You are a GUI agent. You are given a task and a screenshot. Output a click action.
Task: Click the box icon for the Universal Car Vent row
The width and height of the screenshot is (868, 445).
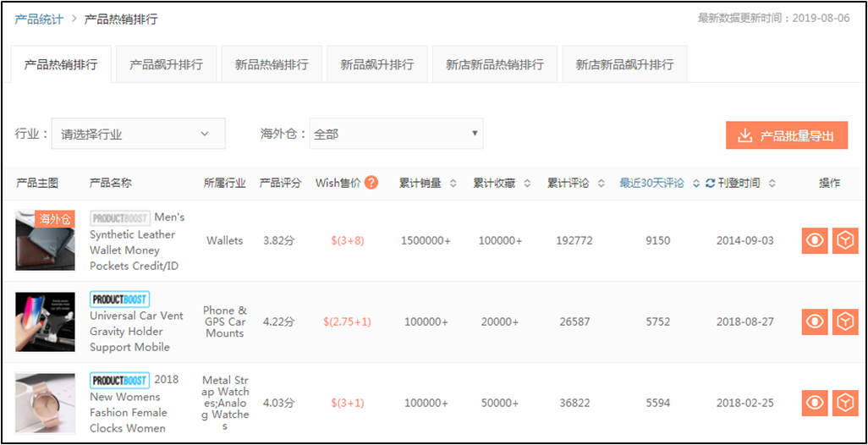(x=844, y=322)
